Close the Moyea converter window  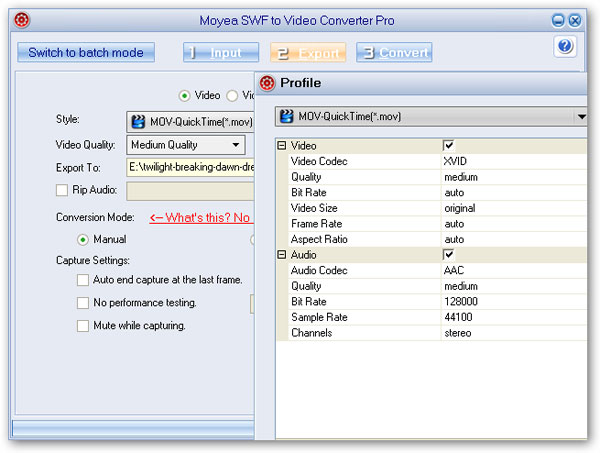(x=575, y=20)
